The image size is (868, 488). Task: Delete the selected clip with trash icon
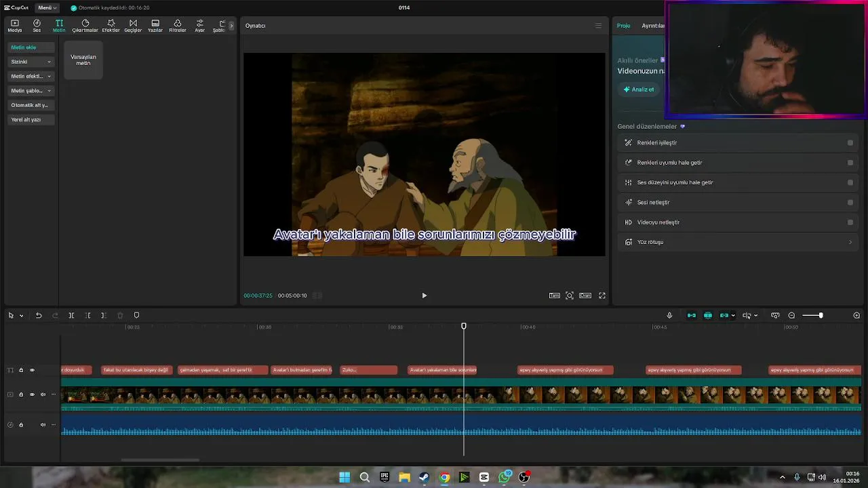click(120, 315)
